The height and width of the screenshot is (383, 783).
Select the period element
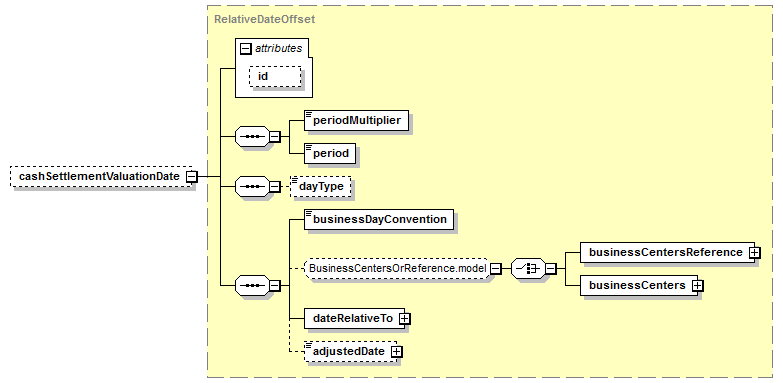330,153
